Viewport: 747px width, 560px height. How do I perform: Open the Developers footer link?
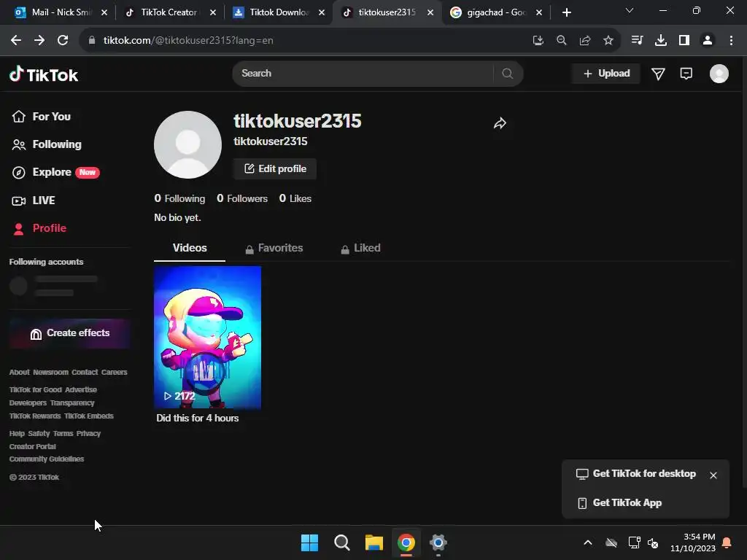tap(28, 402)
